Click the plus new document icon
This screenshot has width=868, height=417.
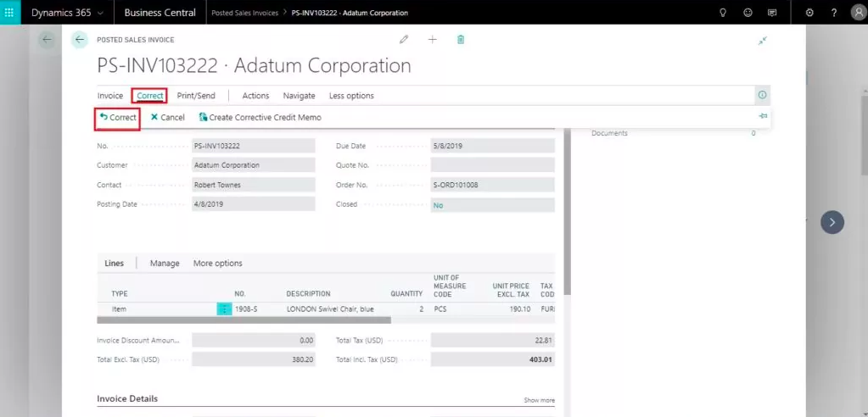(x=433, y=39)
